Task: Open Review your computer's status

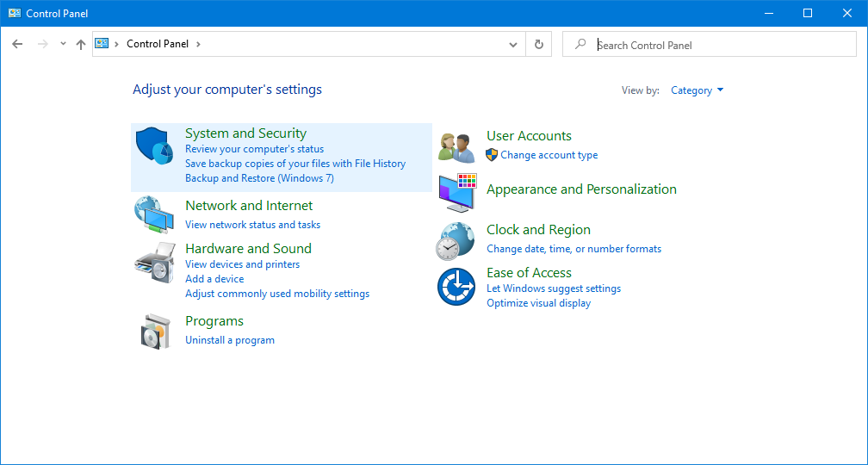Action: pos(255,149)
